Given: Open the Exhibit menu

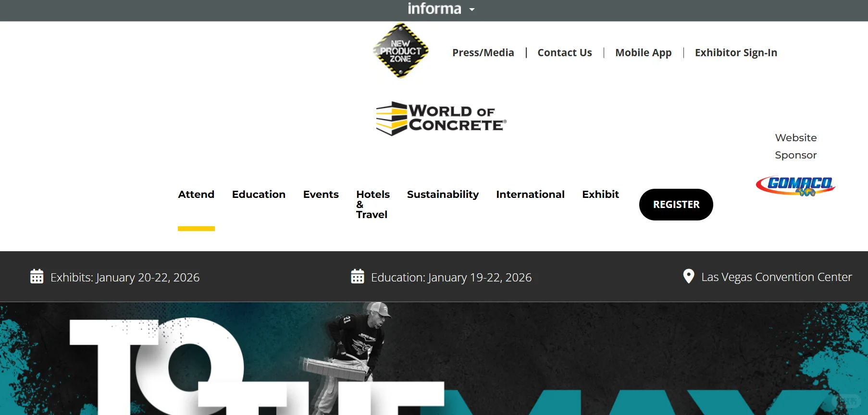Looking at the screenshot, I should [600, 195].
